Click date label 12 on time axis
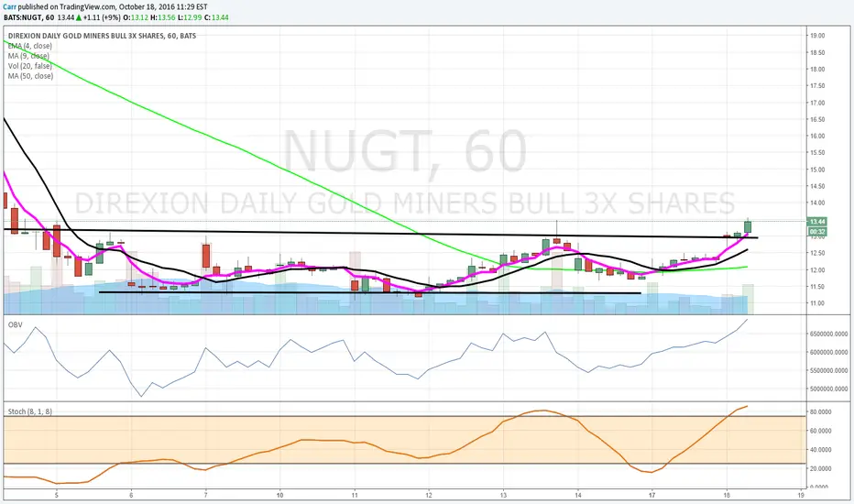The image size is (854, 504). tap(429, 495)
